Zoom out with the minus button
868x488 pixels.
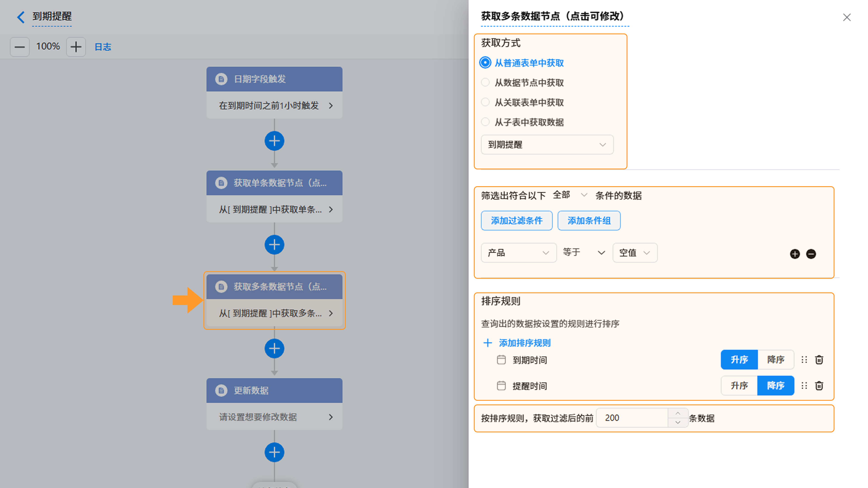(19, 47)
